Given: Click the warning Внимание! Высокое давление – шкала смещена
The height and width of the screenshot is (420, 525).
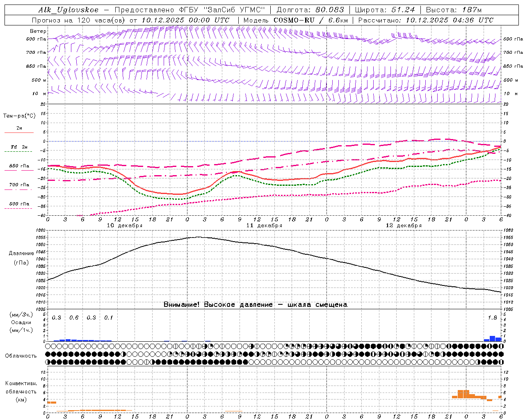Looking at the screenshot, I should (x=256, y=305).
